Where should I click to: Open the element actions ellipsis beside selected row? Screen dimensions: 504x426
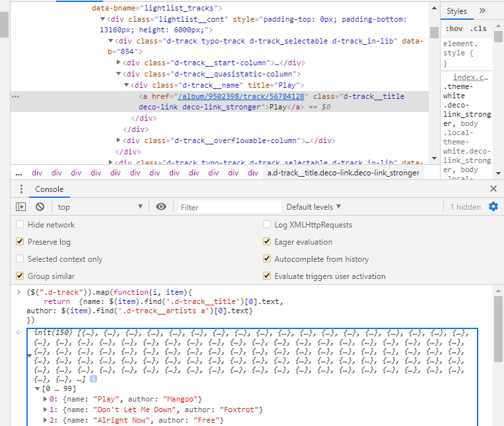15,96
